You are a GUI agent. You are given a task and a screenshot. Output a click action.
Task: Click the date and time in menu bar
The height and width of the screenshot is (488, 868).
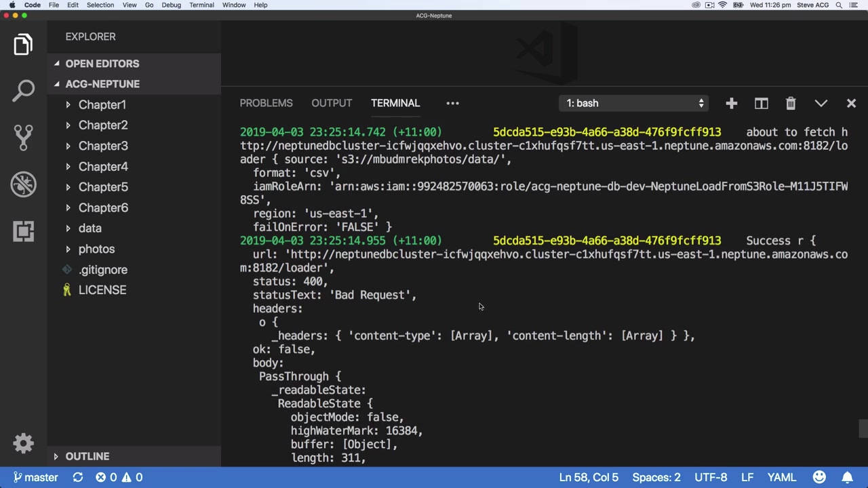(770, 5)
